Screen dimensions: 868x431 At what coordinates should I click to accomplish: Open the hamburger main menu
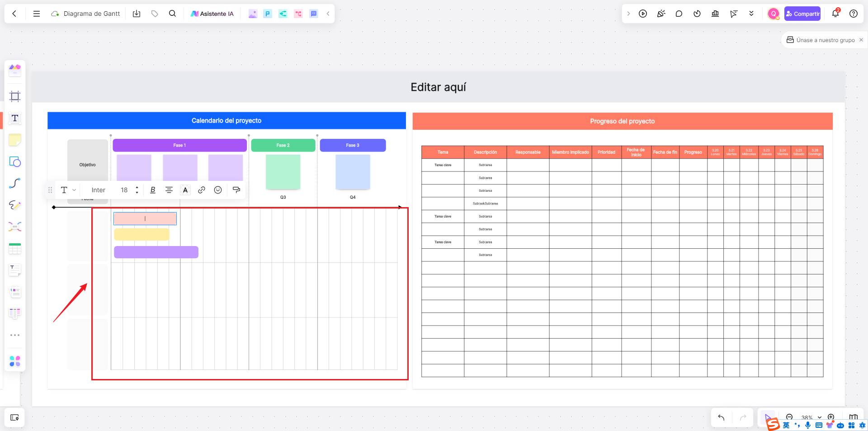37,14
